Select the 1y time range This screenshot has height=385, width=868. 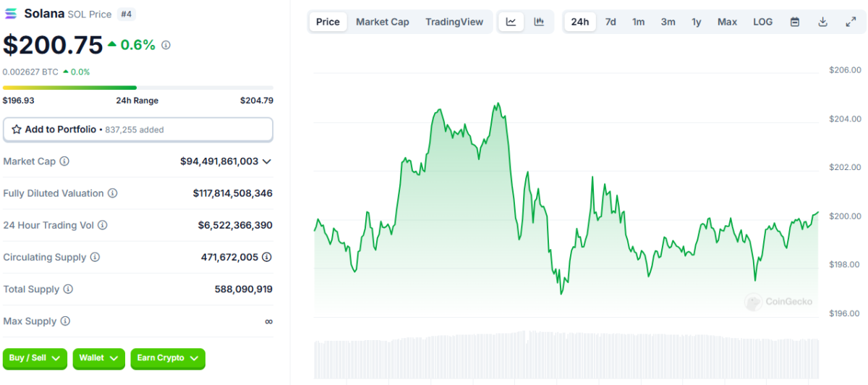pyautogui.click(x=696, y=22)
